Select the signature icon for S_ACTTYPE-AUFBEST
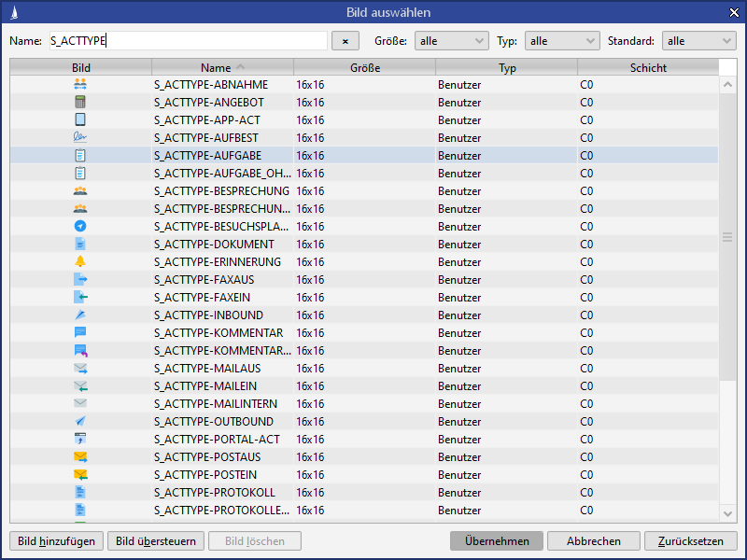 80,137
